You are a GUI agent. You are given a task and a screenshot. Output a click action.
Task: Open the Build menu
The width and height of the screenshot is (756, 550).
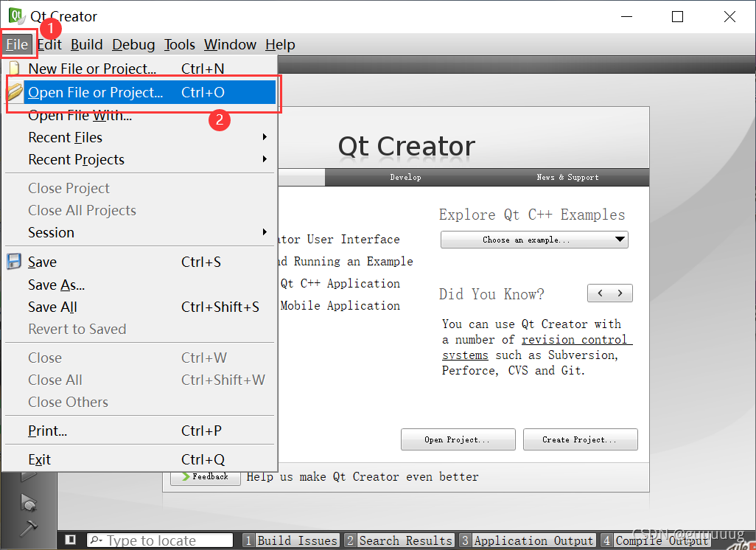coord(87,45)
